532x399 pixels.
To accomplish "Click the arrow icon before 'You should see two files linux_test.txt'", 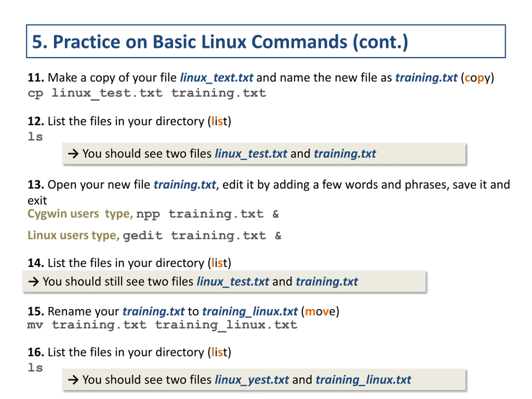I will point(73,154).
